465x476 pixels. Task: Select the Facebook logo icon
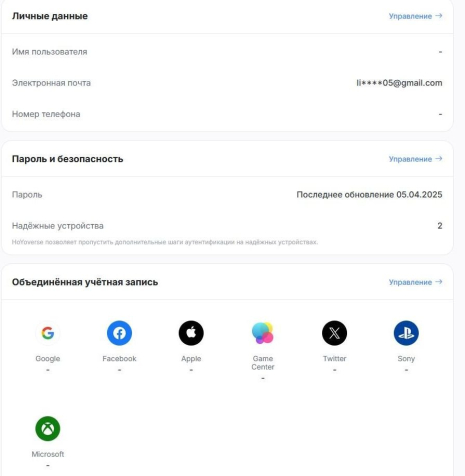pos(119,333)
